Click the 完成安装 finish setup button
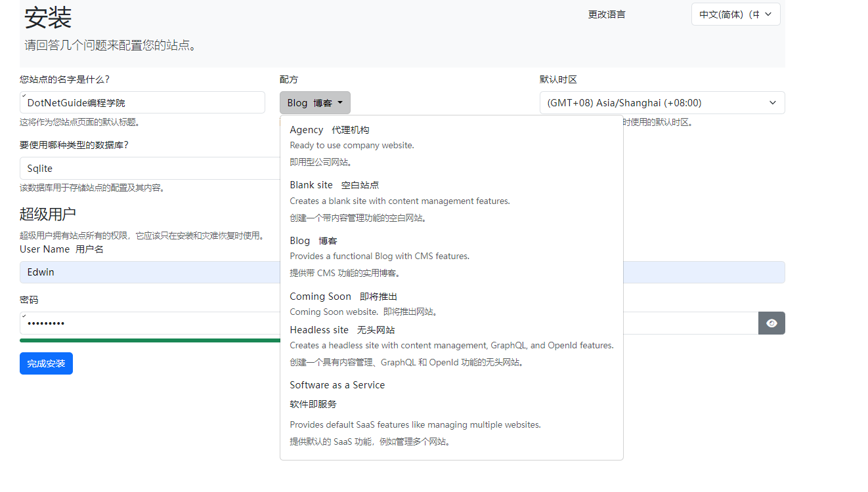This screenshot has height=492, width=868. coord(46,363)
